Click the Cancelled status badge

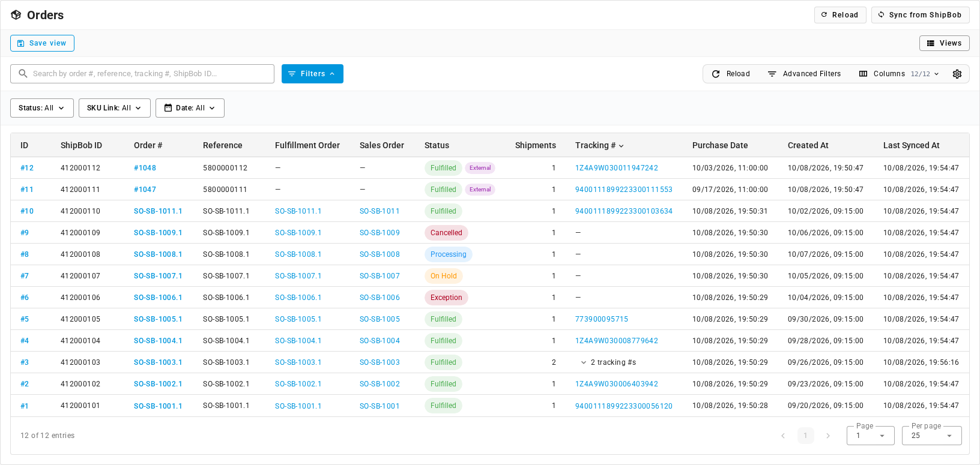446,233
